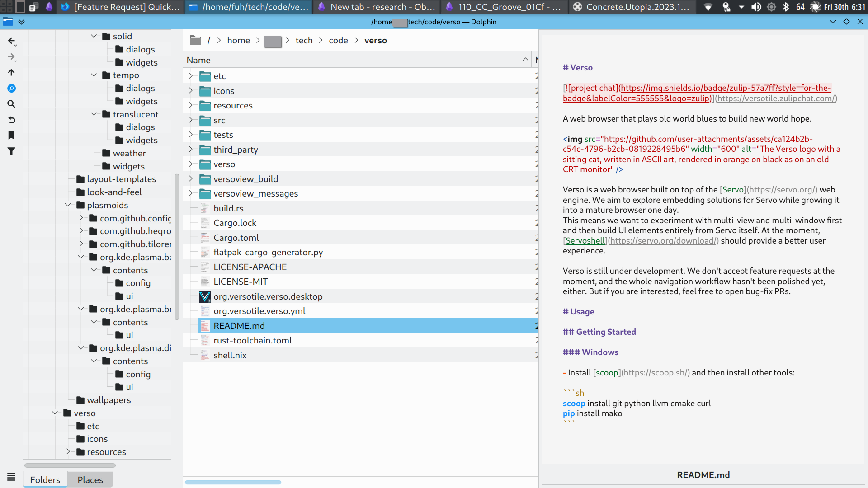Image resolution: width=868 pixels, height=488 pixels.
Task: Click the org.versotile.verso.desktop icon
Action: click(x=205, y=296)
